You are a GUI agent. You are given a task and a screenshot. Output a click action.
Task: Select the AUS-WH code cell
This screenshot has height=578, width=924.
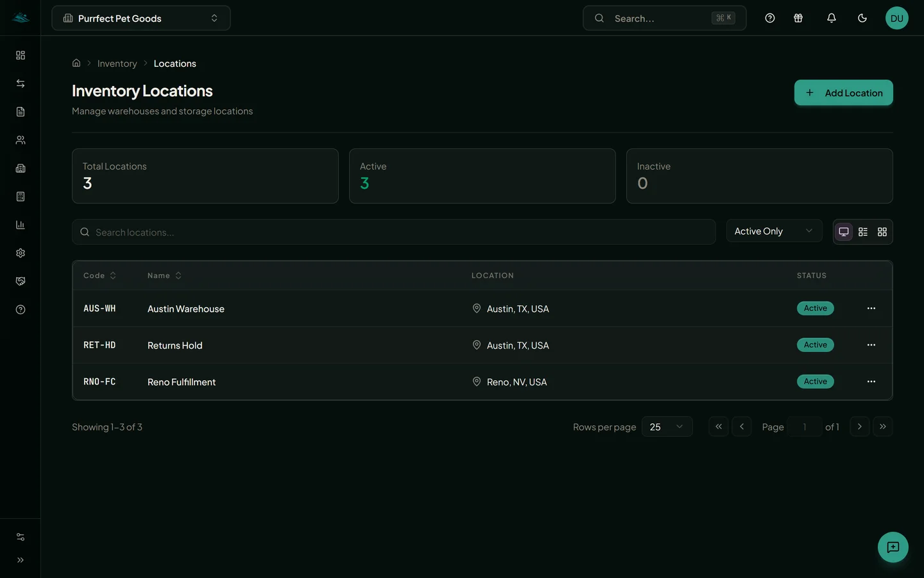(x=99, y=308)
